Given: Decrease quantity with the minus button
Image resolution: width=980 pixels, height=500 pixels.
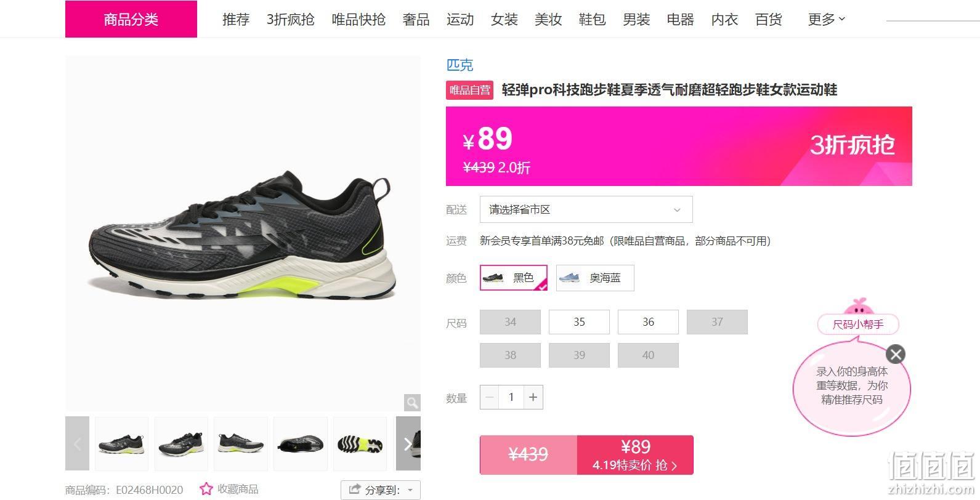Looking at the screenshot, I should click(x=490, y=397).
